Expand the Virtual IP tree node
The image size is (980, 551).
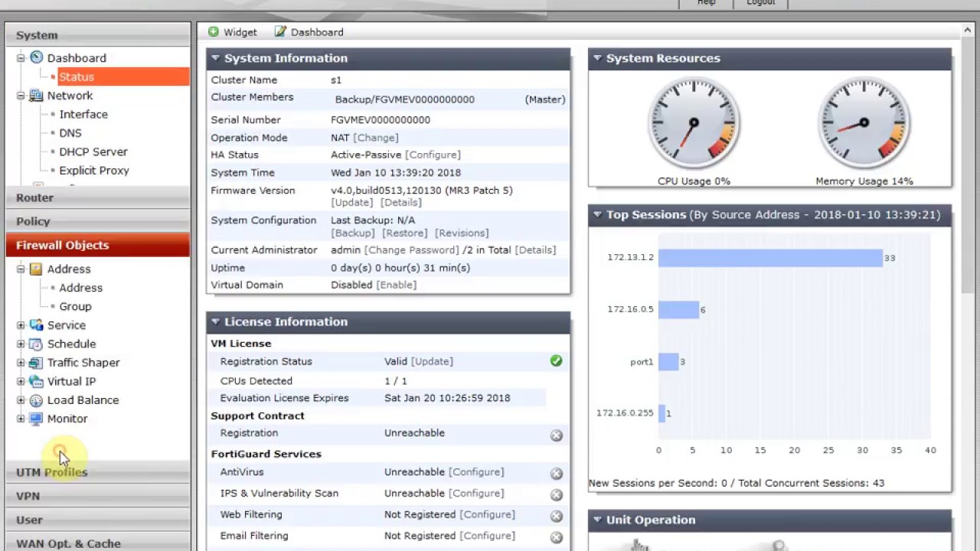(21, 381)
